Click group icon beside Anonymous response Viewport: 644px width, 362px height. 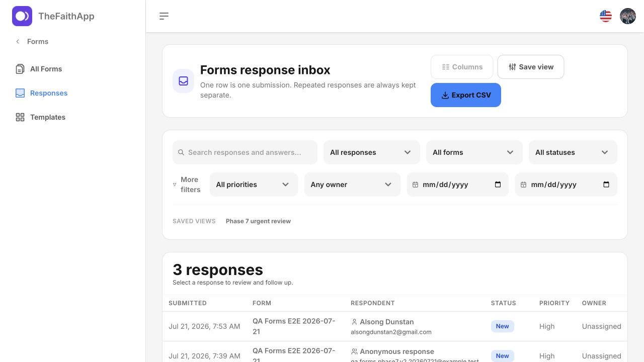[x=354, y=351]
